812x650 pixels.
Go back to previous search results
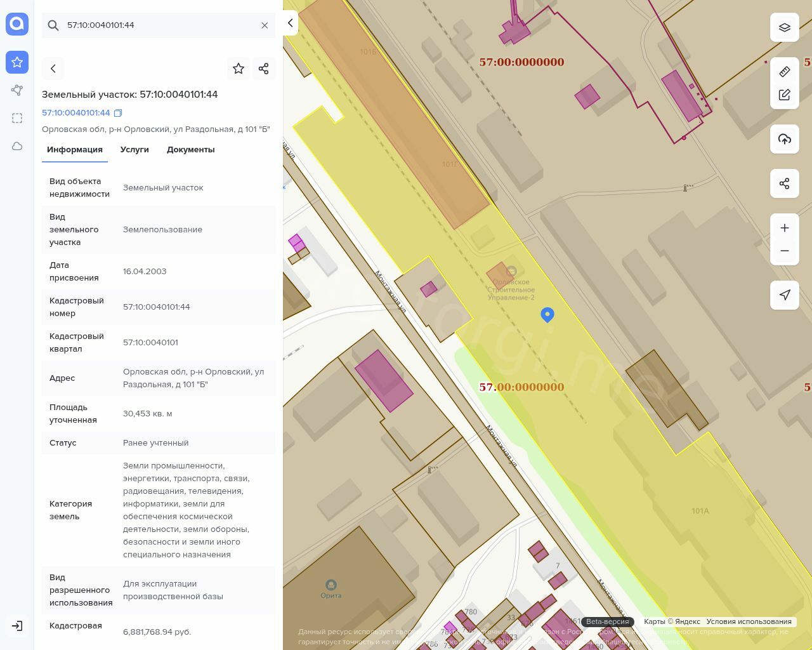point(53,69)
